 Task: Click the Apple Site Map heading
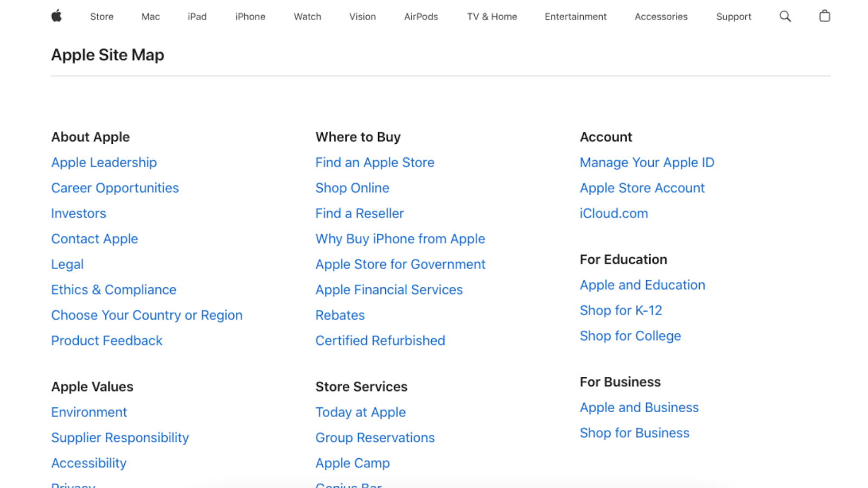[x=107, y=55]
